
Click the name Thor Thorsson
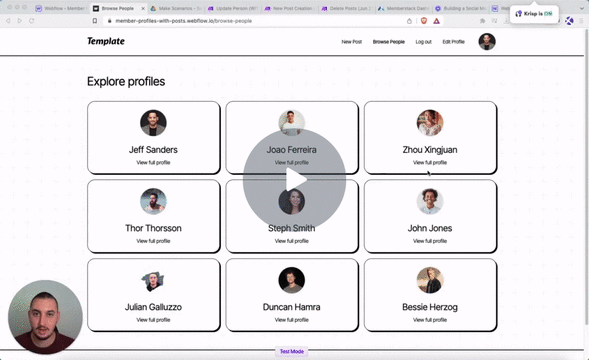pos(153,228)
